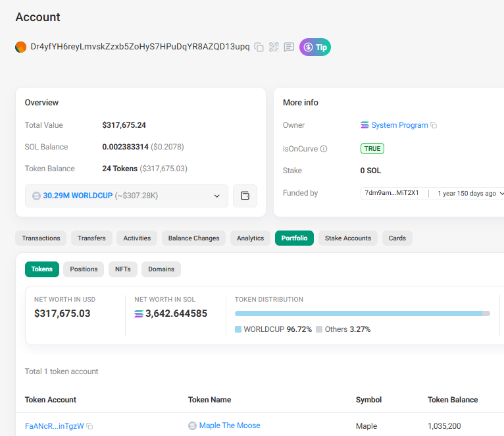Switch to the Balance Changes tab
This screenshot has width=504, height=436.
(x=193, y=238)
